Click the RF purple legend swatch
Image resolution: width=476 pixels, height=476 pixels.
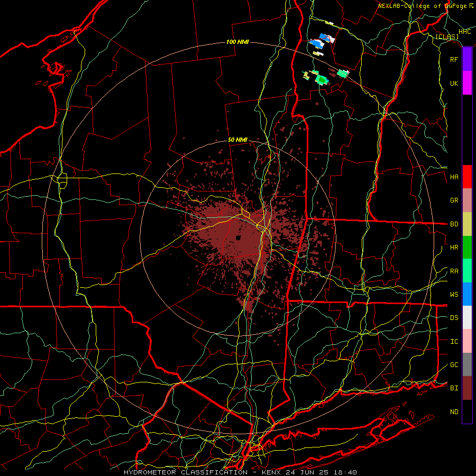coord(467,59)
